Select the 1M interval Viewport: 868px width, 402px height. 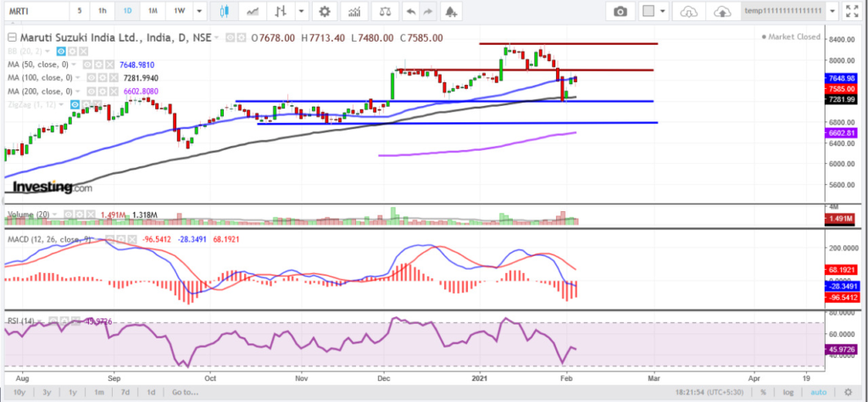tap(153, 11)
